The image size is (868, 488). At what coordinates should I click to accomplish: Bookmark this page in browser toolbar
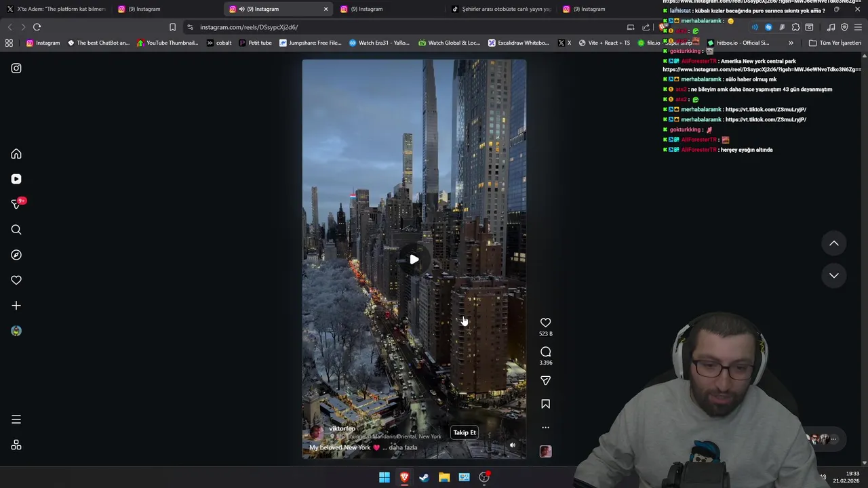(172, 27)
